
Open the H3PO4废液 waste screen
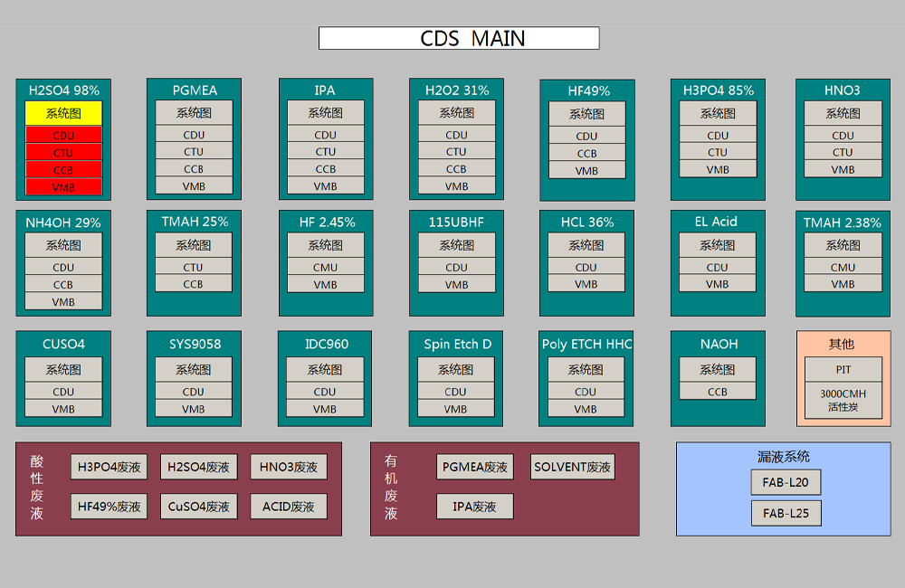(110, 467)
